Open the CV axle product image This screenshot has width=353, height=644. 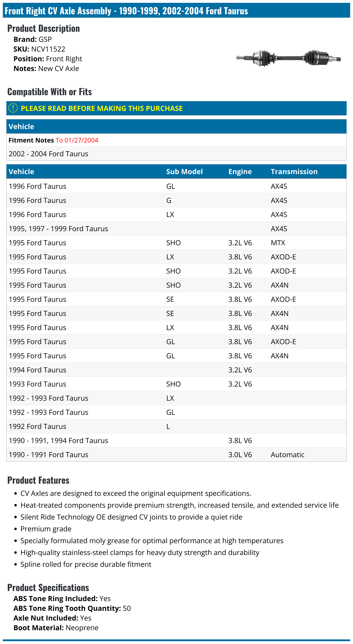288,58
